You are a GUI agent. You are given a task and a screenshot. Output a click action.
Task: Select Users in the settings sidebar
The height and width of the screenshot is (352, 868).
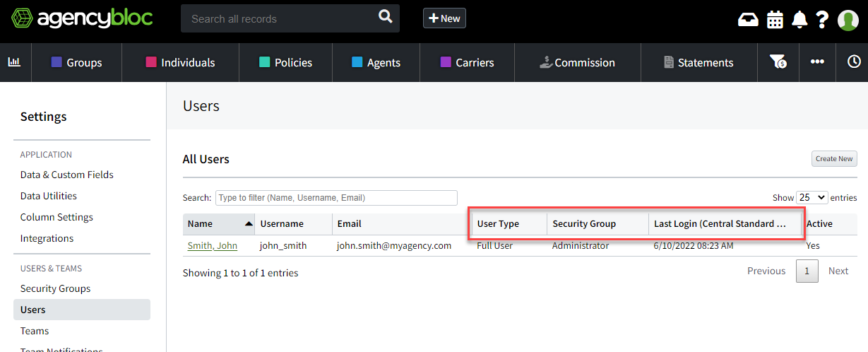tap(82, 310)
